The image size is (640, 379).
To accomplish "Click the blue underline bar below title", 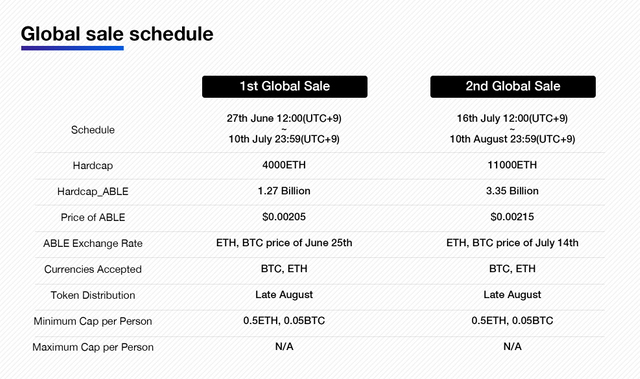I will [x=72, y=48].
